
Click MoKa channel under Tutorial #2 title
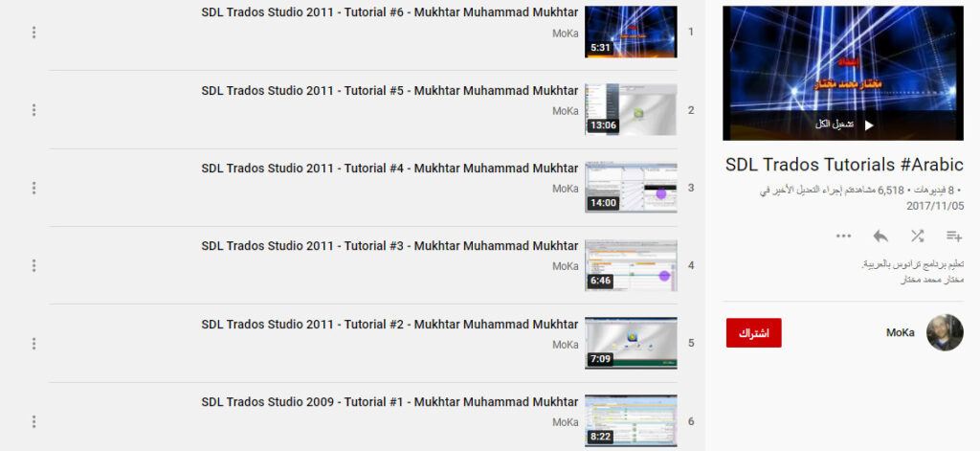565,345
